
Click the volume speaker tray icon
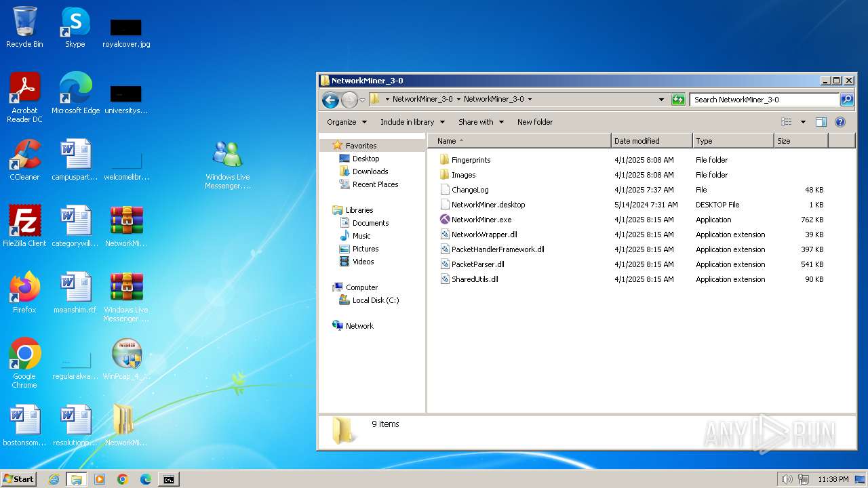click(x=787, y=479)
